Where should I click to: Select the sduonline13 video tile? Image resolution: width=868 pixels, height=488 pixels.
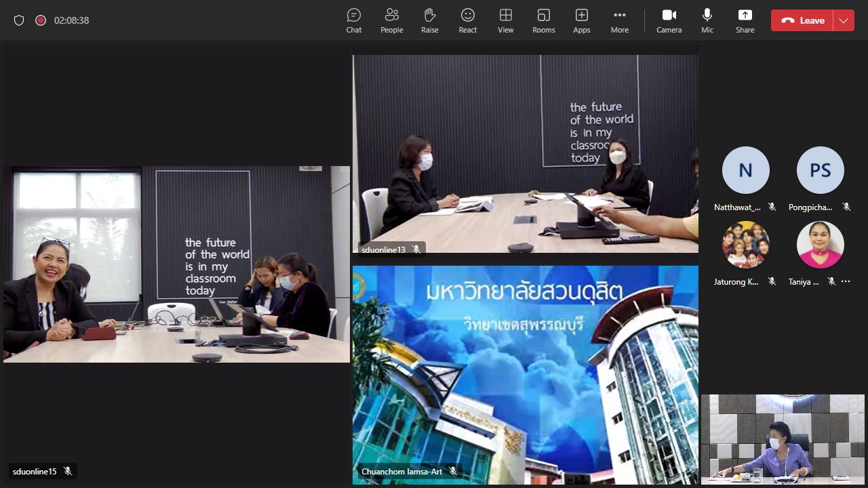(525, 154)
